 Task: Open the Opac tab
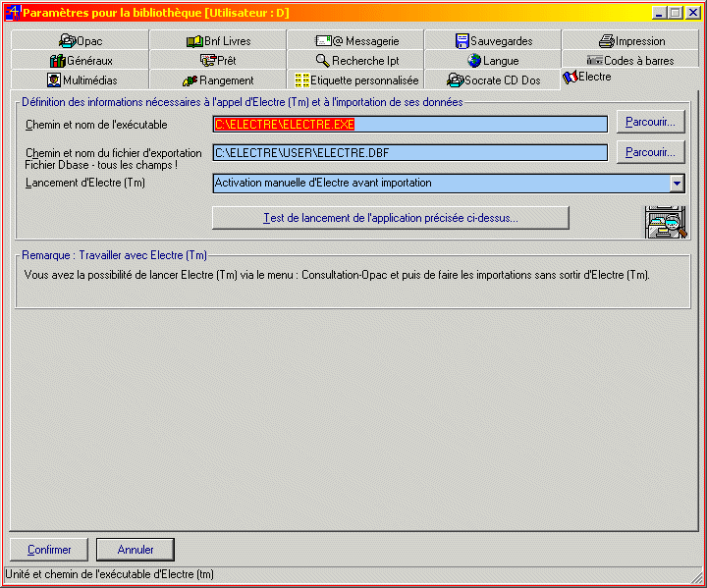click(x=80, y=41)
